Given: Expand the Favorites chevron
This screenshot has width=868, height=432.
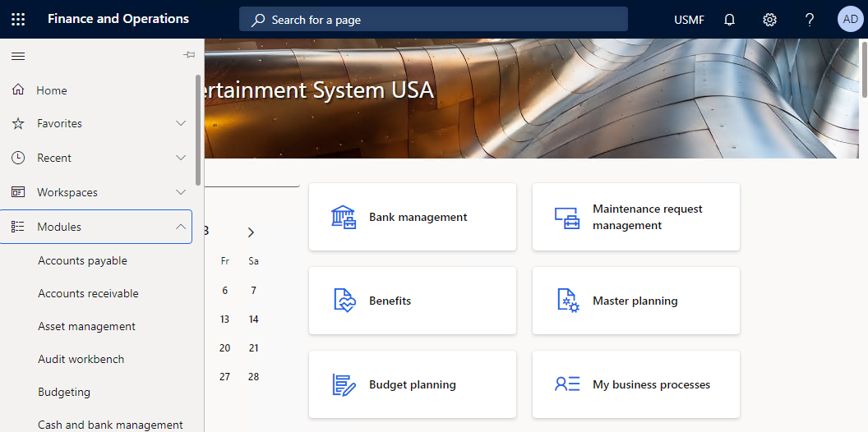Looking at the screenshot, I should (181, 123).
